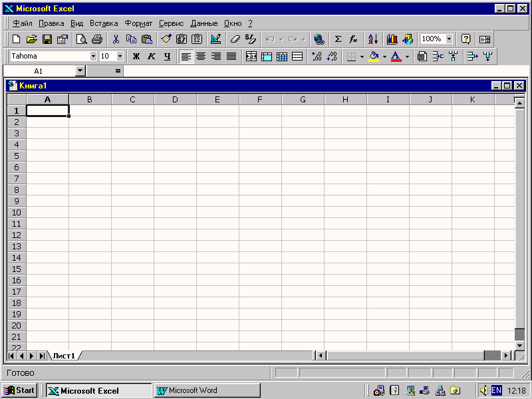The image size is (532, 399).
Task: Click the Merge and Center icon
Action: click(251, 56)
